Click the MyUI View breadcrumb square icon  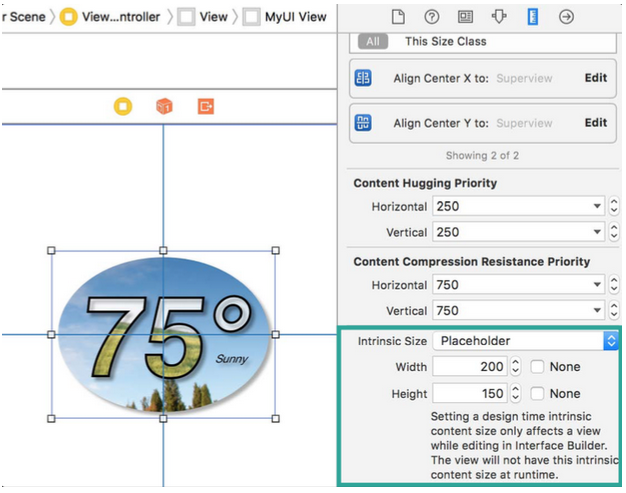pyautogui.click(x=252, y=17)
